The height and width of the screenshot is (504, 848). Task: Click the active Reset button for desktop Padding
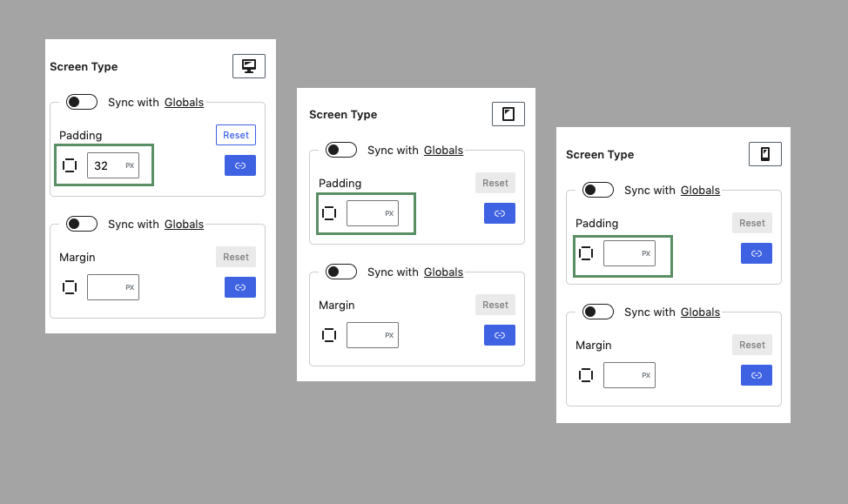tap(235, 134)
